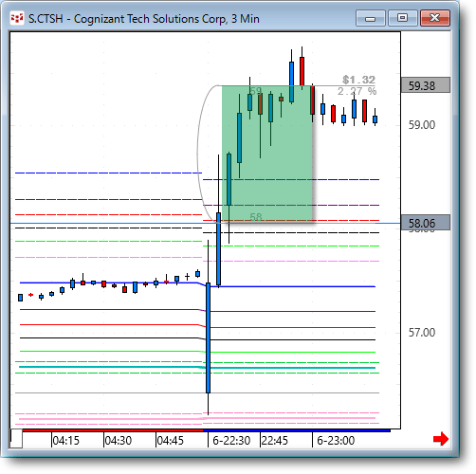Click the 04:15 time label
The height and width of the screenshot is (474, 476).
point(65,441)
